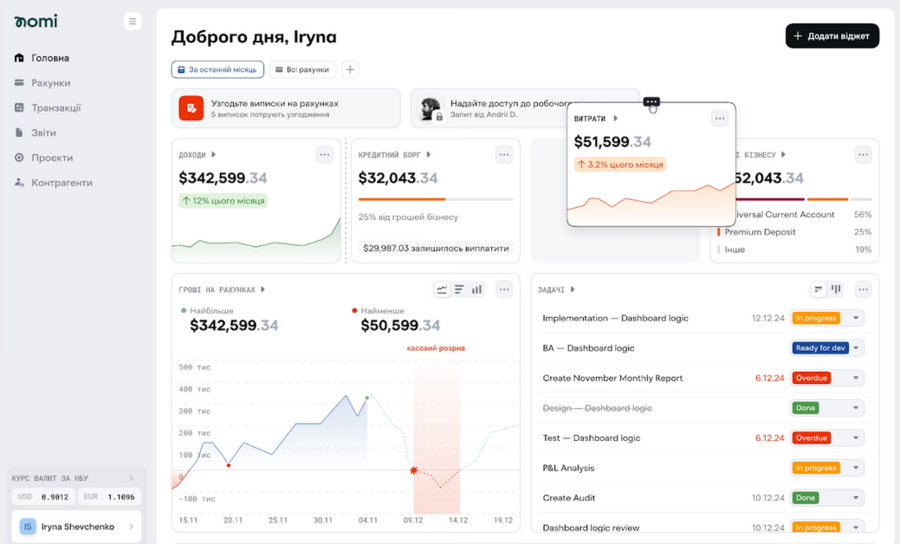The image size is (900, 544).
Task: Open the Витрати widget three-dot menu
Action: [x=719, y=119]
